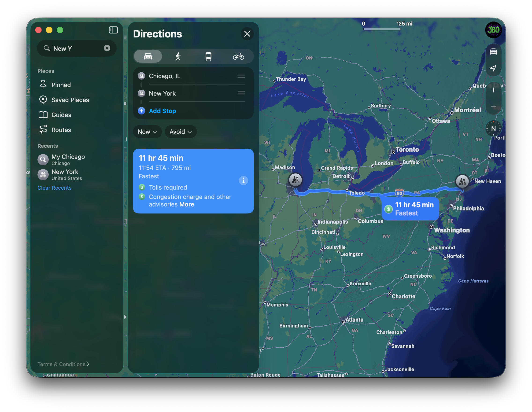Click the Add Stop link
The height and width of the screenshot is (412, 532).
pos(163,111)
